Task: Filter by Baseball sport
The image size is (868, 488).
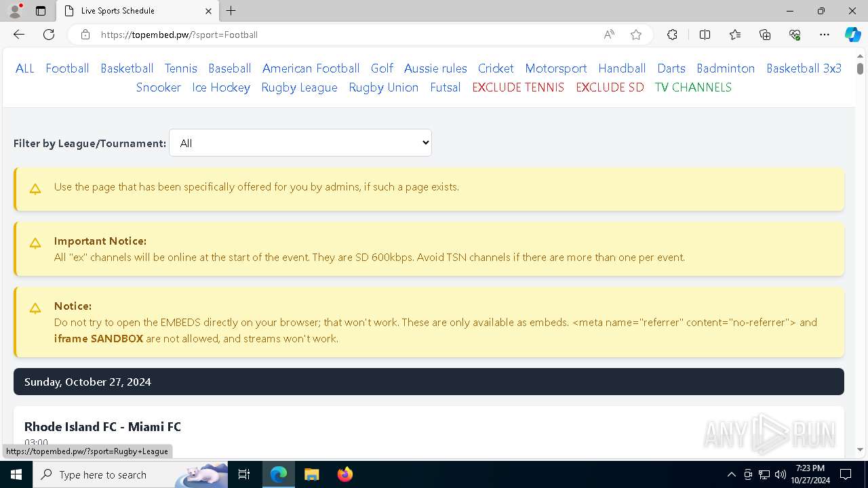Action: tap(230, 68)
